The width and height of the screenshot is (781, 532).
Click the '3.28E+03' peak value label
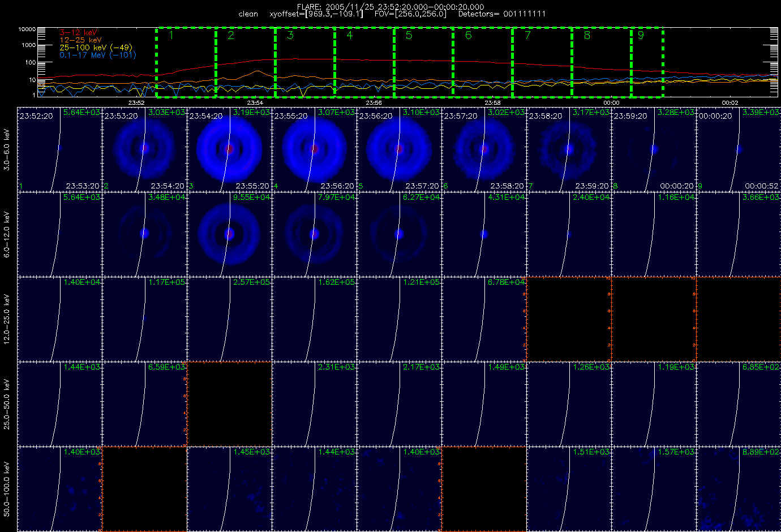(x=676, y=113)
